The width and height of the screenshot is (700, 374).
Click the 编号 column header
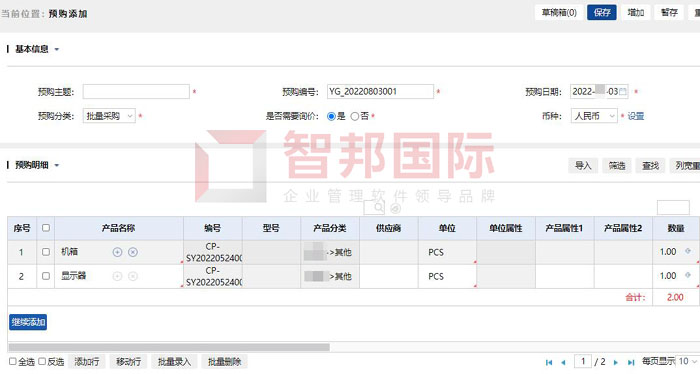point(213,229)
